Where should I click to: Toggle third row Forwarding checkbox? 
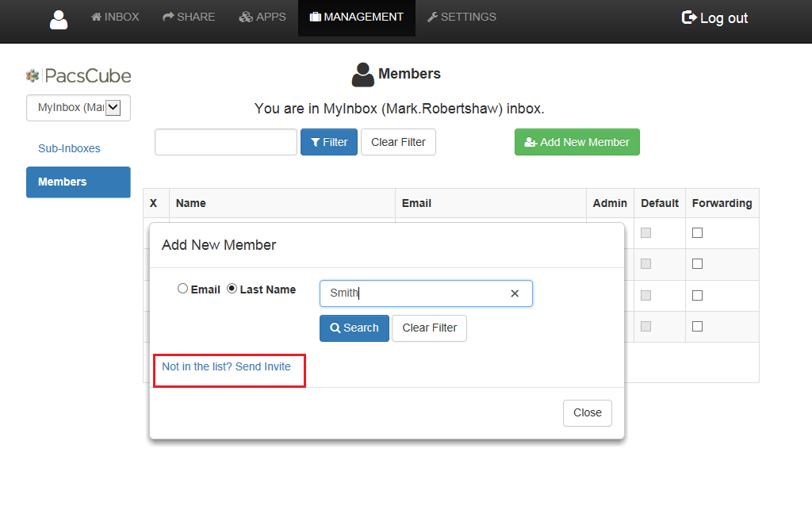pyautogui.click(x=698, y=295)
